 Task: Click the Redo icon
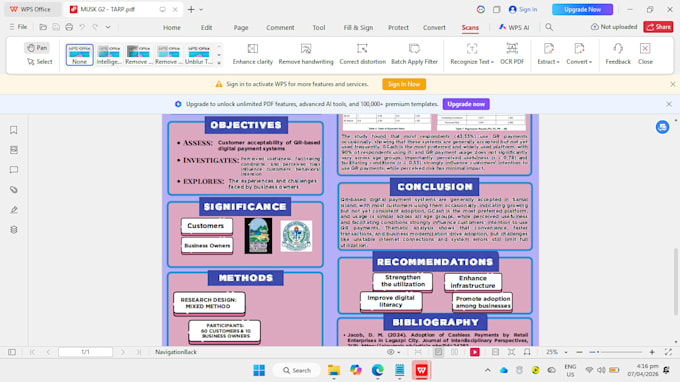point(95,27)
